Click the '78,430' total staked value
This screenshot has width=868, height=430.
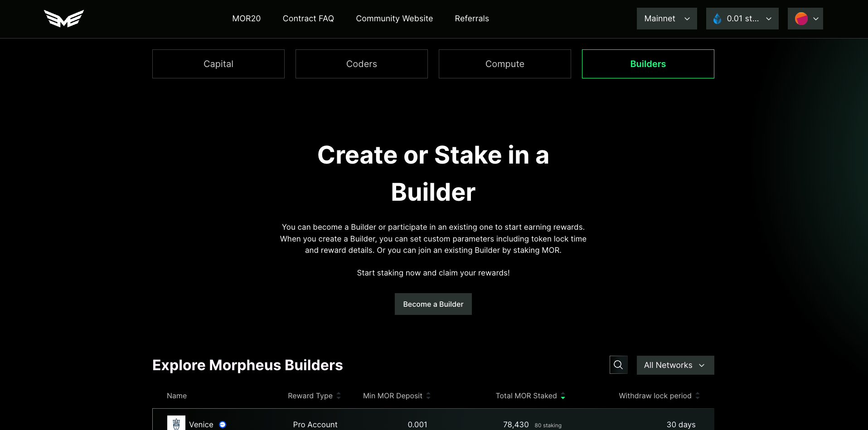(516, 425)
